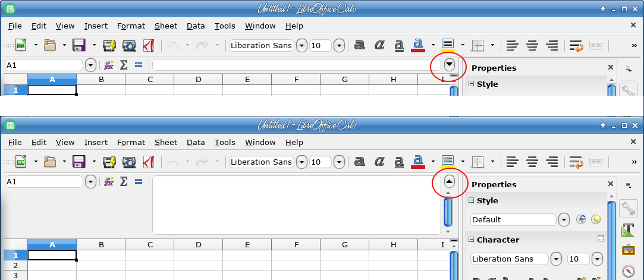
Task: Open font size dropdown in bottom toolbar
Action: tap(339, 162)
